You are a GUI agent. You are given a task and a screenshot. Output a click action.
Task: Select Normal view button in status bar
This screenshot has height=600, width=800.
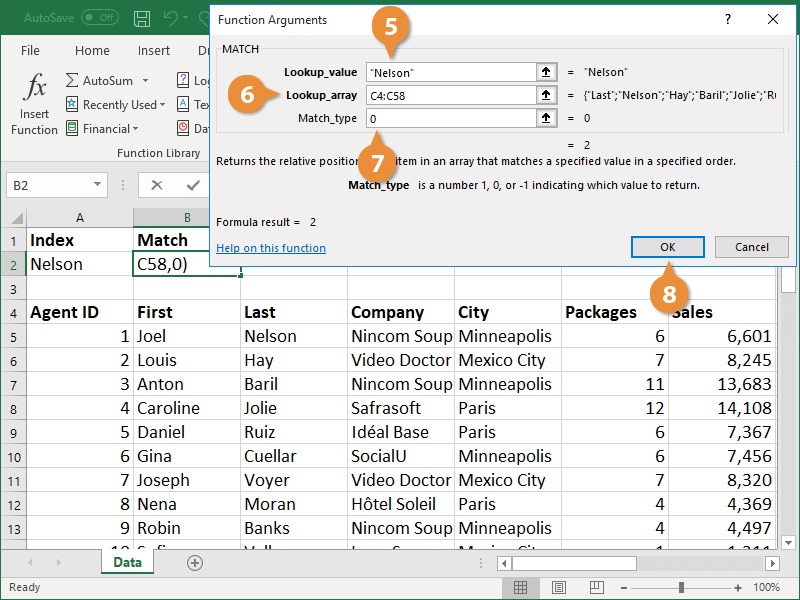[520, 588]
